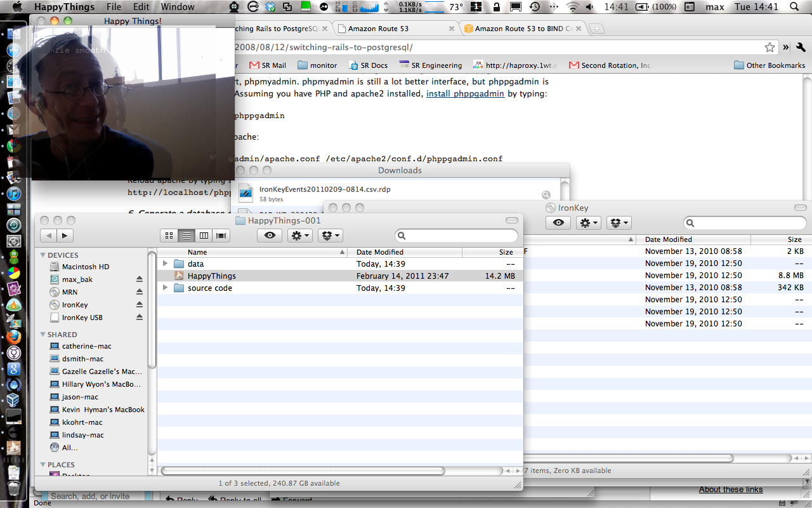Click the Wi-Fi status menu bar icon
The image size is (812, 508).
click(573, 7)
